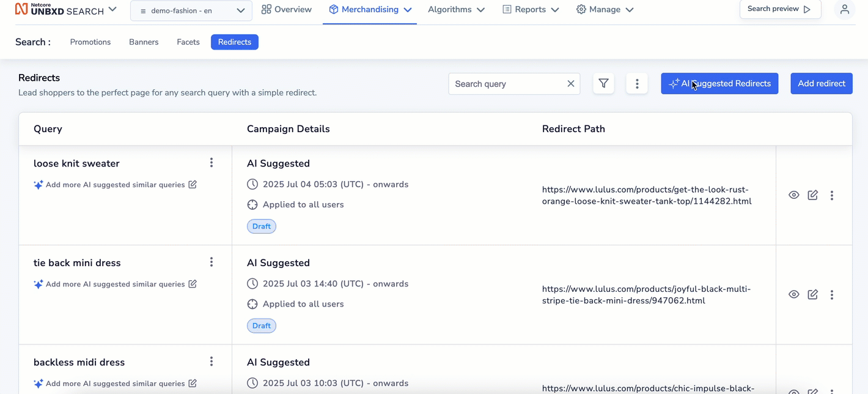Click the target icon beside Applied to all users, tie back row
Image resolution: width=868 pixels, height=394 pixels.
(x=252, y=304)
